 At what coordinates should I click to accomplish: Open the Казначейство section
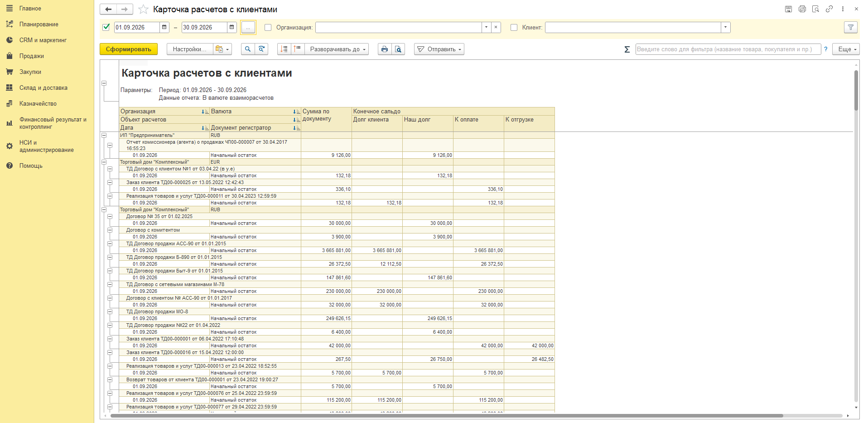point(38,103)
